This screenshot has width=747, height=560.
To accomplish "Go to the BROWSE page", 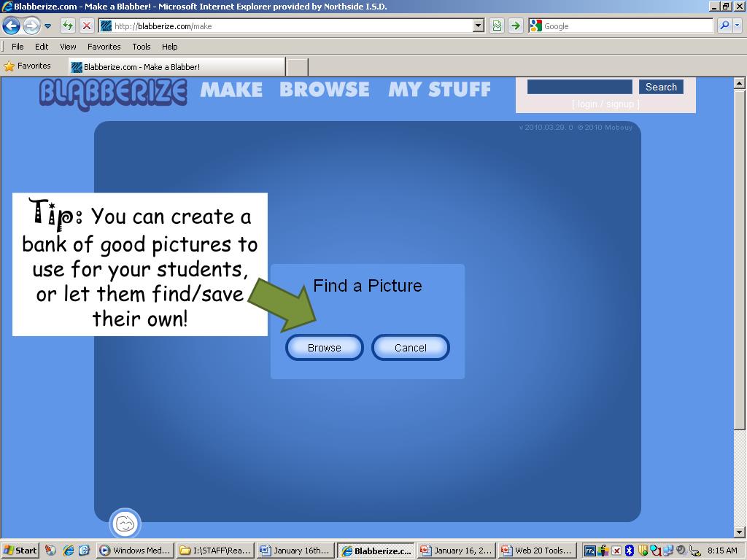I will point(325,90).
